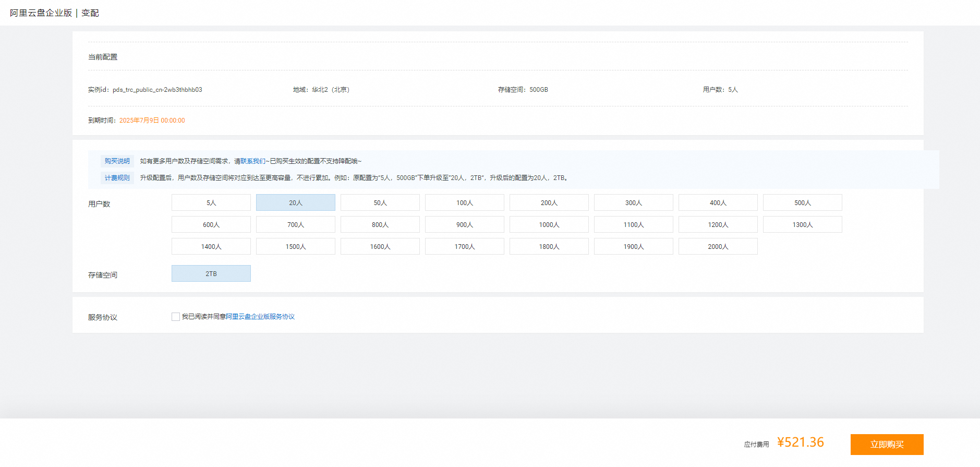This screenshot has width=980, height=467.
Task: Click the 阿里云盘企业版 | 变配 page title
Action: pos(54,13)
